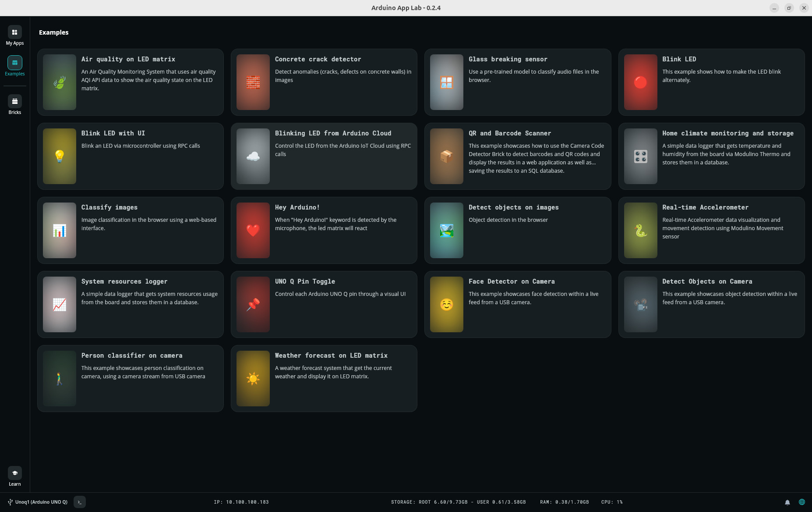Maximize the Arduino App Lab window
Image resolution: width=812 pixels, height=512 pixels.
pyautogui.click(x=789, y=8)
